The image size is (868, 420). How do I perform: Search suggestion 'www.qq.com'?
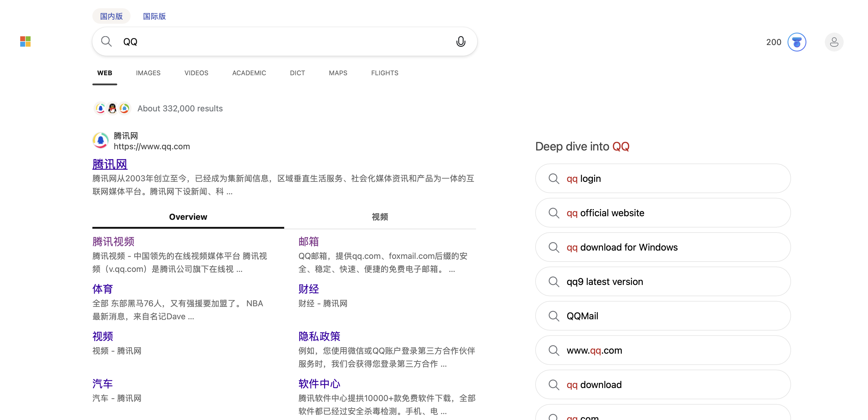coord(663,350)
